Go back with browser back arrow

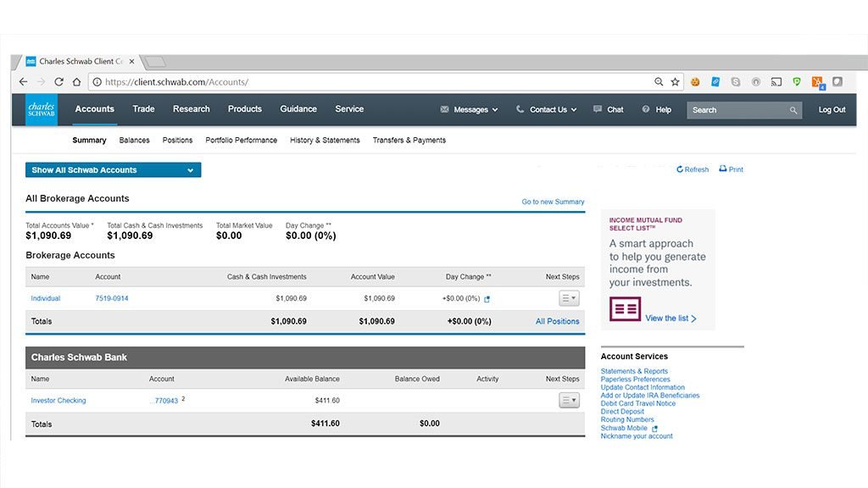23,82
